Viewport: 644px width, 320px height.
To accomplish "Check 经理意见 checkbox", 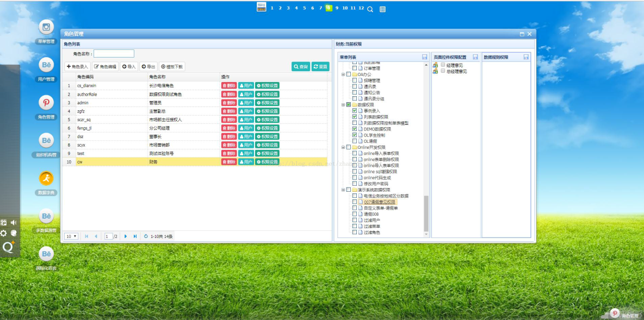I will pos(443,65).
